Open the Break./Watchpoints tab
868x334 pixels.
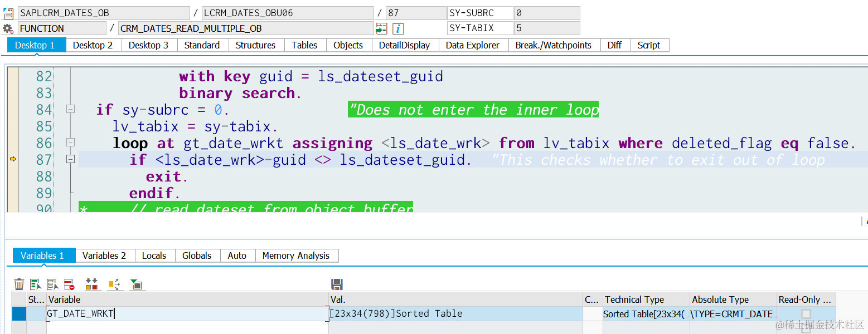[x=554, y=45]
